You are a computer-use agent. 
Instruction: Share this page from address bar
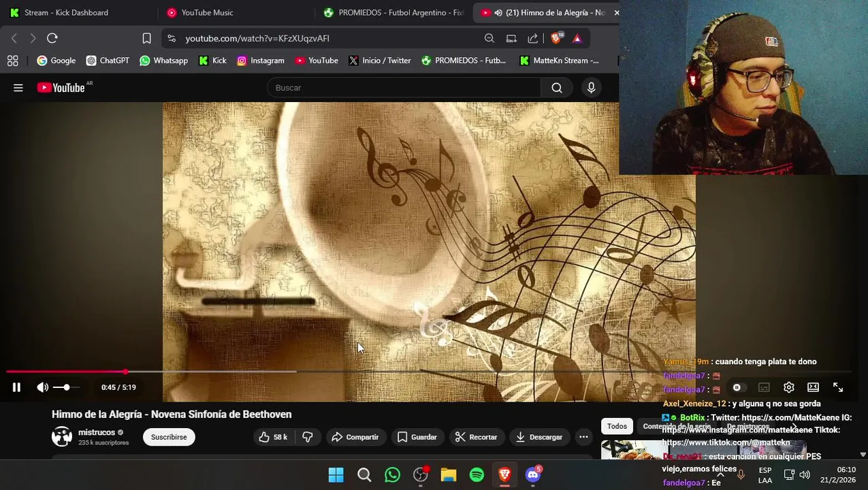(x=532, y=38)
